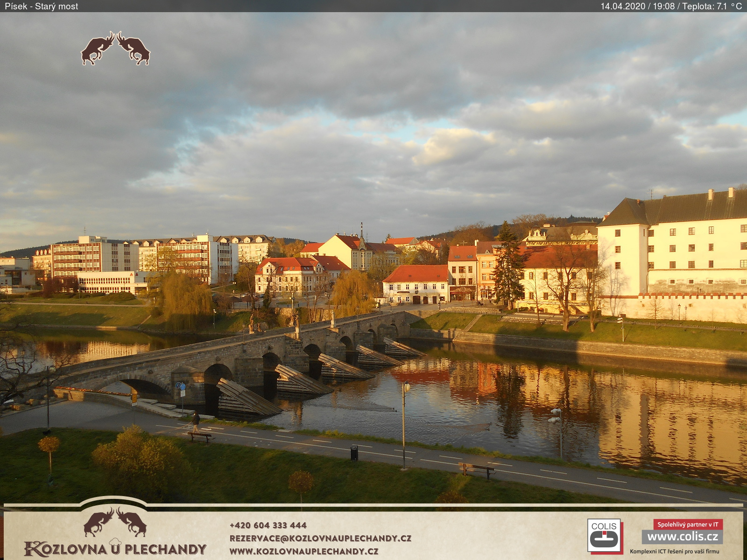Click the Kozlovna U Plechandy wordmark
This screenshot has height=560, width=747.
[x=115, y=549]
